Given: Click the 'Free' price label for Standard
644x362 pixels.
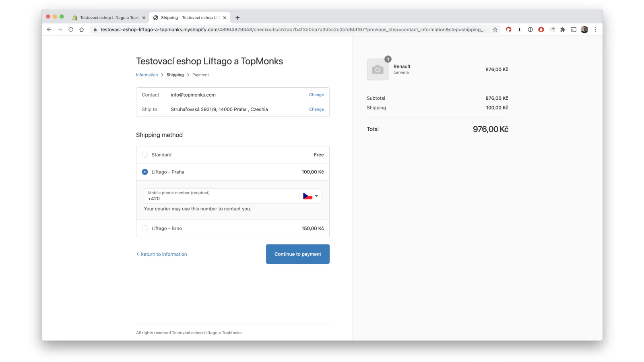Looking at the screenshot, I should pos(319,155).
